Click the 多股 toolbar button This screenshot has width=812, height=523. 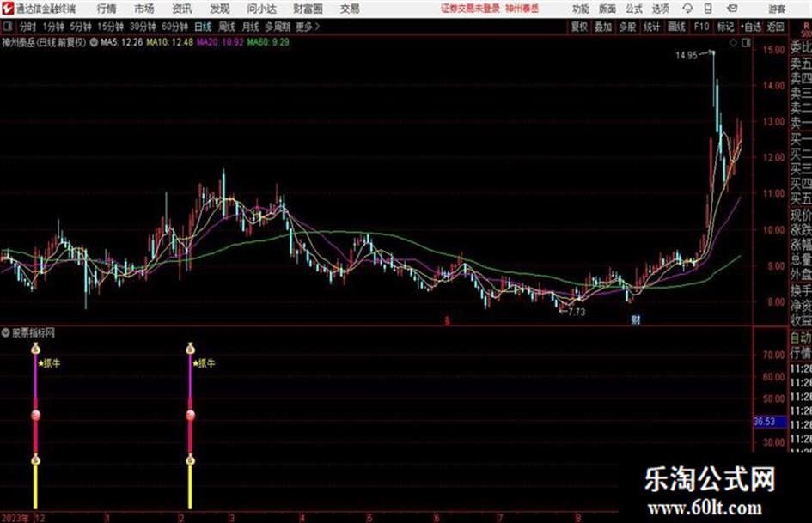point(627,27)
